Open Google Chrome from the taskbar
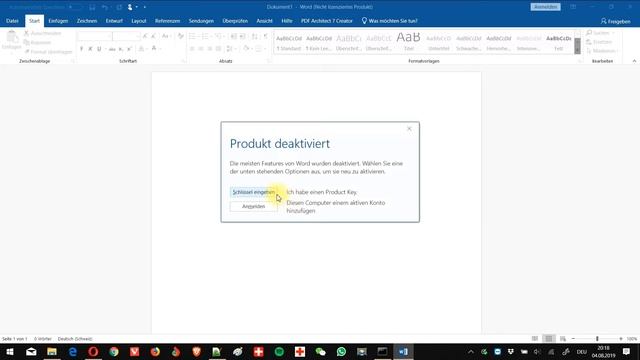 click(x=114, y=351)
